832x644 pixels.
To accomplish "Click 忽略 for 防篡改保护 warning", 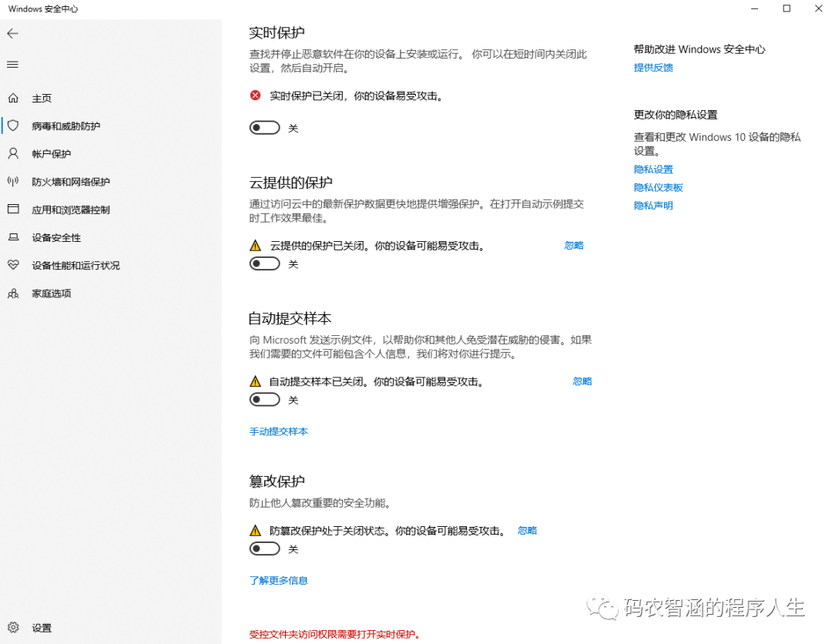I will tap(527, 530).
